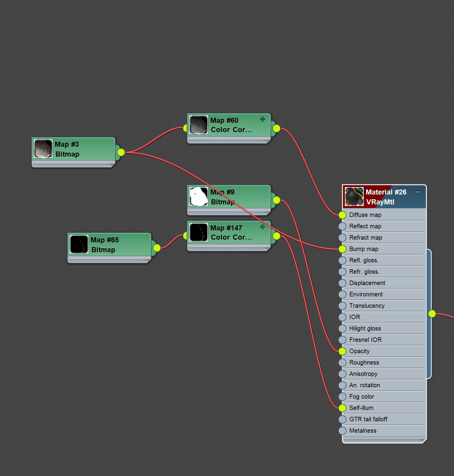Collapse Material #26 node with minus icon
454x476 pixels.
[x=418, y=192]
